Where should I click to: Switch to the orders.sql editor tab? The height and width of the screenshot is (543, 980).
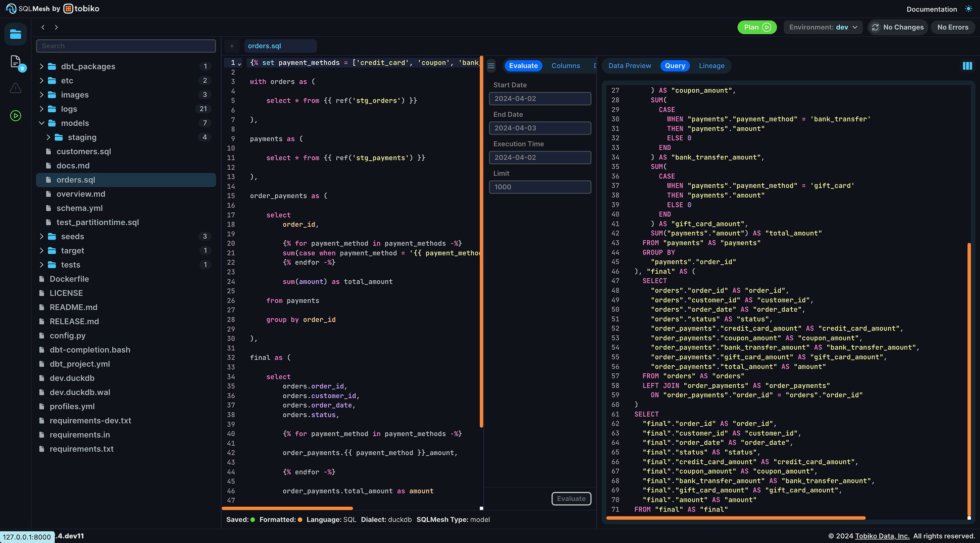[x=280, y=46]
